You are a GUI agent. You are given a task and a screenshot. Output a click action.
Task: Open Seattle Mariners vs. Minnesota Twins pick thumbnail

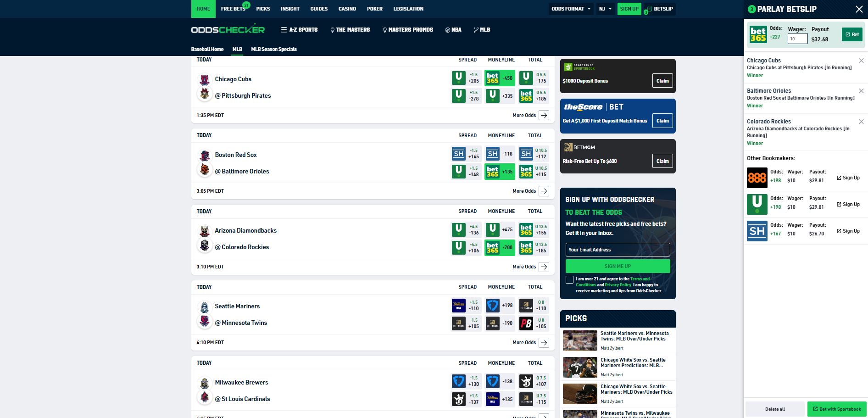[580, 341]
